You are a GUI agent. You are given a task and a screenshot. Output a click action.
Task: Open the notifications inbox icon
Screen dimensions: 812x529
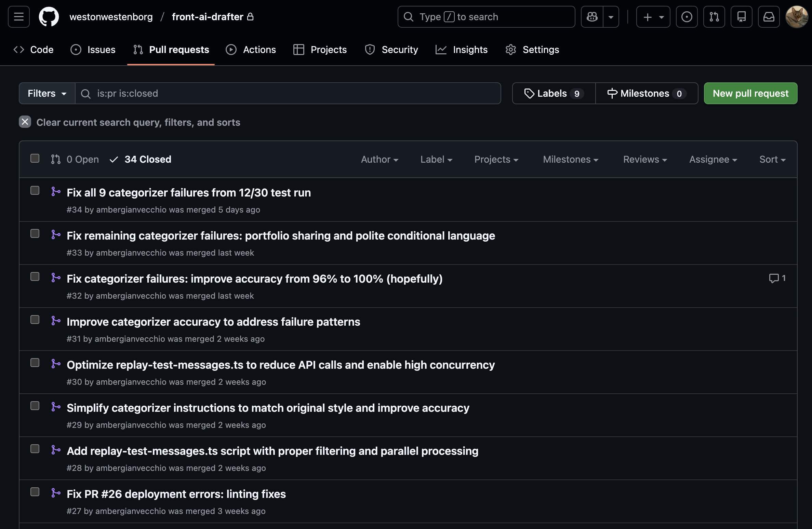tap(769, 17)
